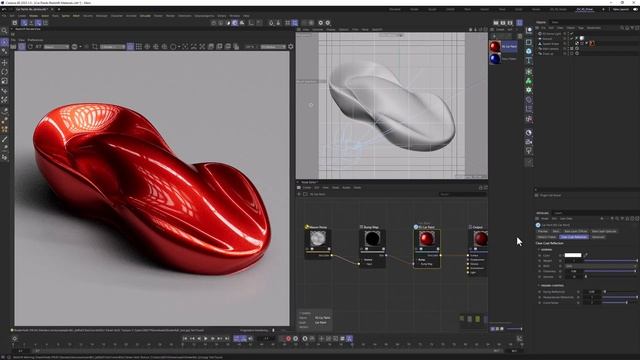
Task: Toggle visibility check for RS Dome Light
Action: click(571, 33)
